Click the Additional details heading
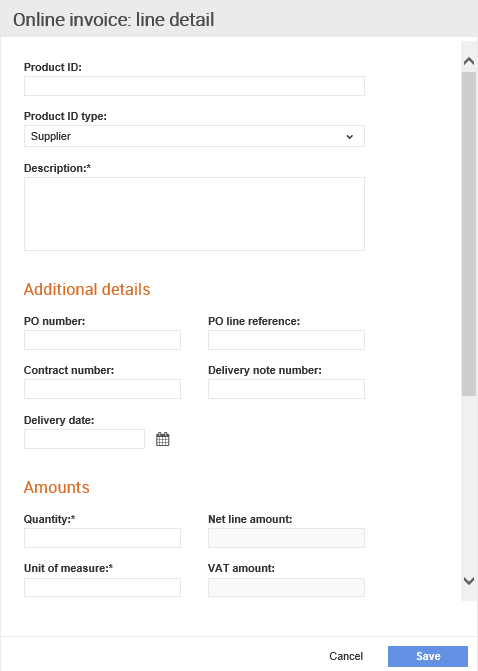This screenshot has height=671, width=478. pyautogui.click(x=87, y=289)
